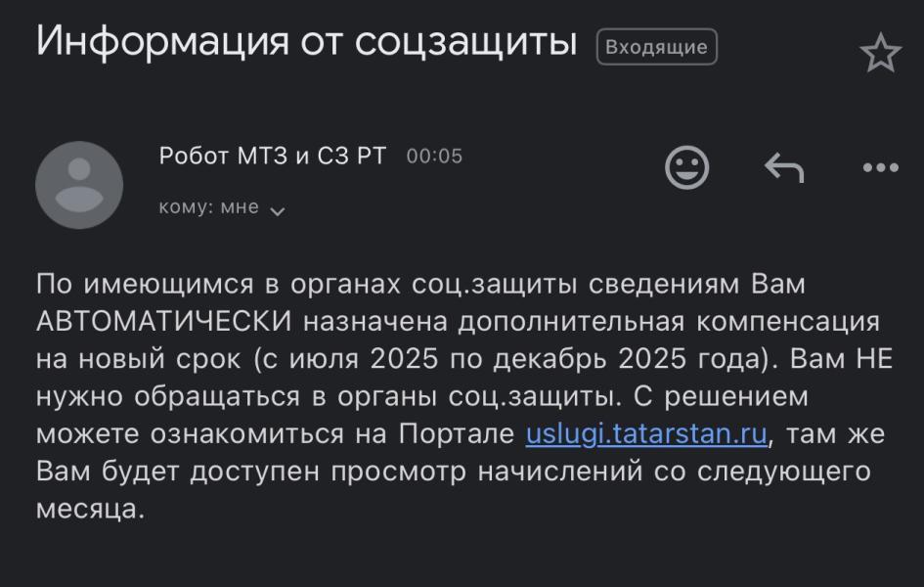Tap the sender's gray avatar picture
Viewport: 924px width, 587px height.
(x=79, y=185)
